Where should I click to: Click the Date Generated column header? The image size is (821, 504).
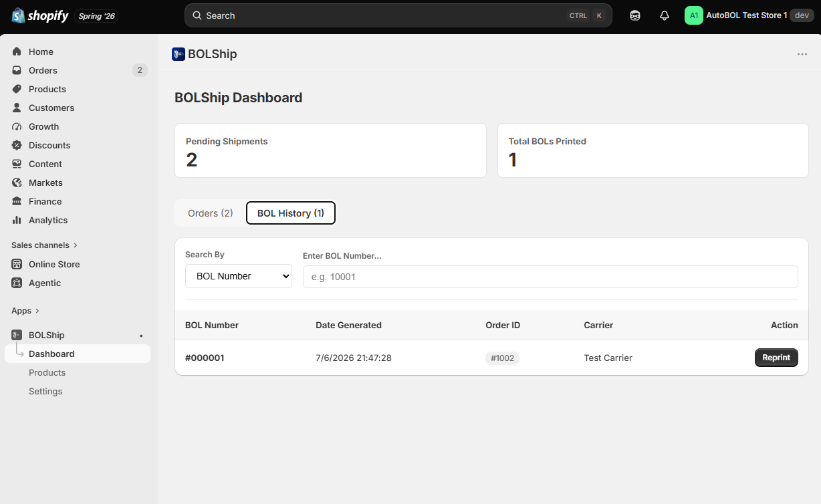(x=348, y=325)
